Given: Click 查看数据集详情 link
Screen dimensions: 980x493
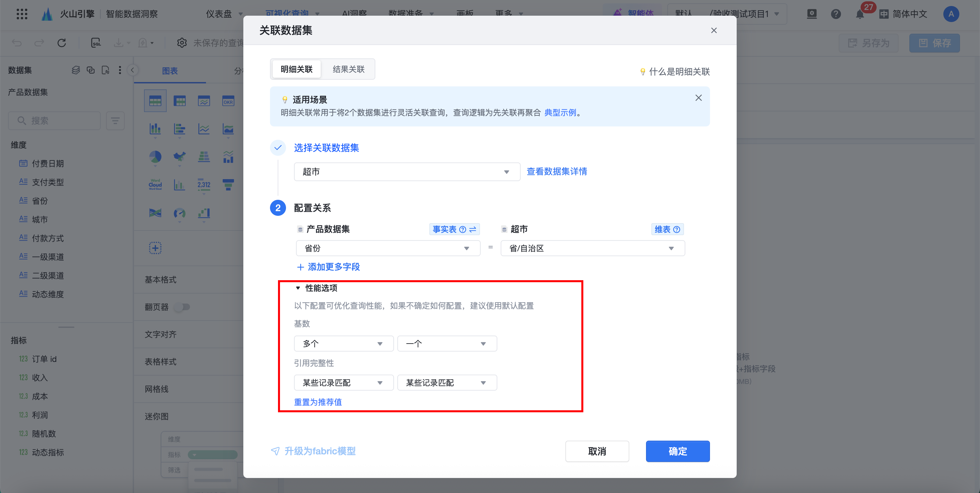Looking at the screenshot, I should pos(556,172).
